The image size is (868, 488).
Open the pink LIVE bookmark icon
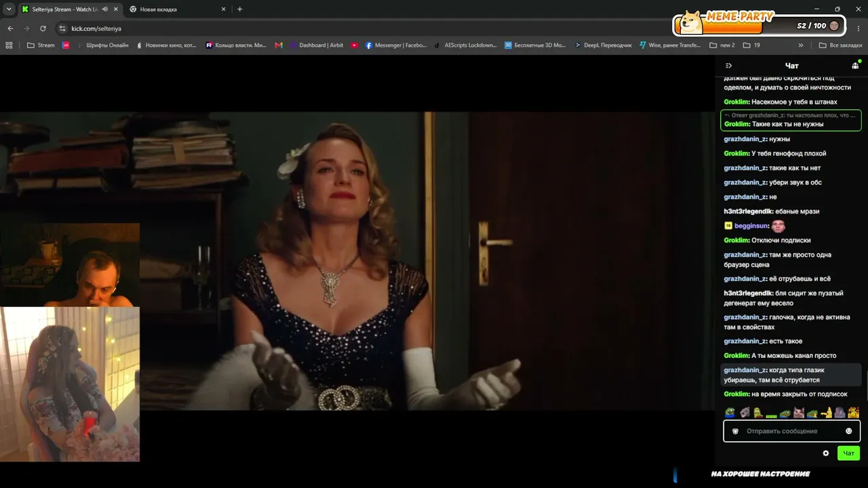coord(66,45)
